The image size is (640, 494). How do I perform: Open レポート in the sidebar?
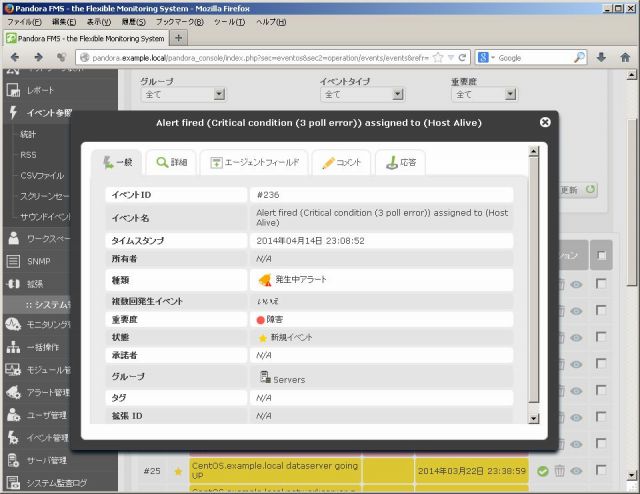[40, 90]
